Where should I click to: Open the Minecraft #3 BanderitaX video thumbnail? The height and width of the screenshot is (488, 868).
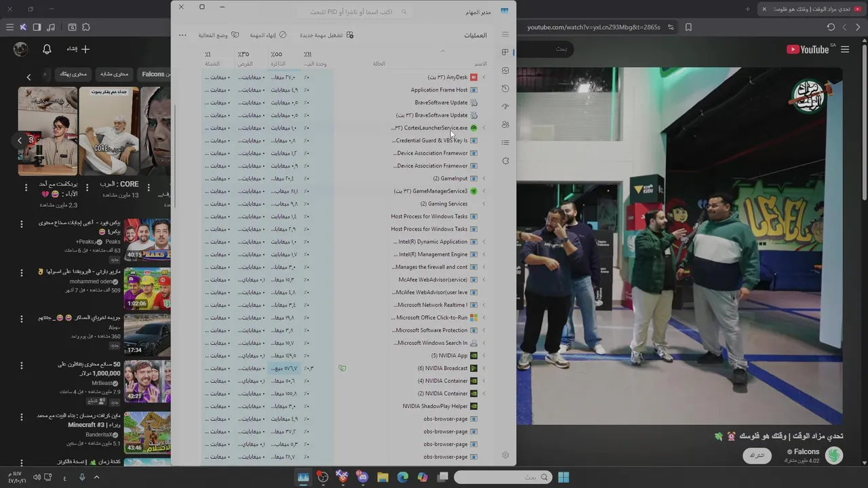(x=147, y=432)
